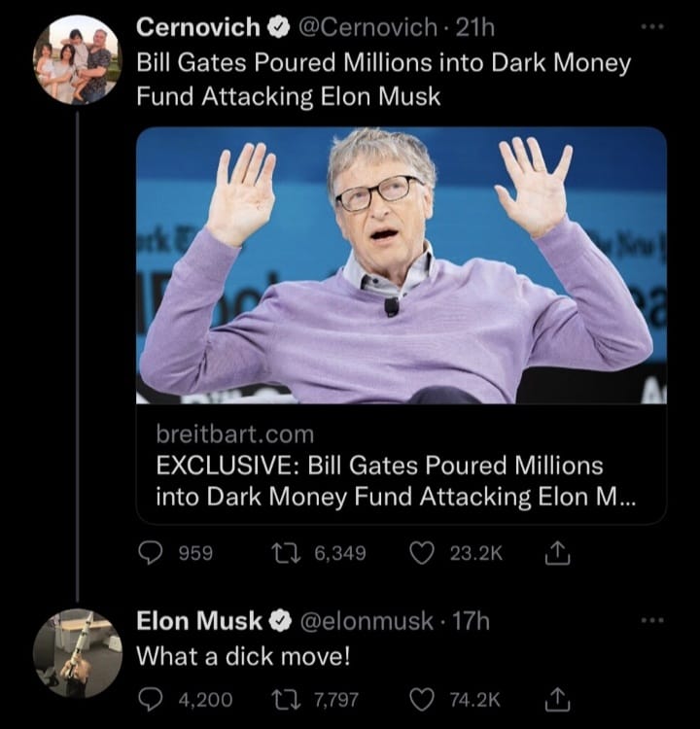Click the Elon Musk display name
The image size is (700, 729).
[200, 620]
